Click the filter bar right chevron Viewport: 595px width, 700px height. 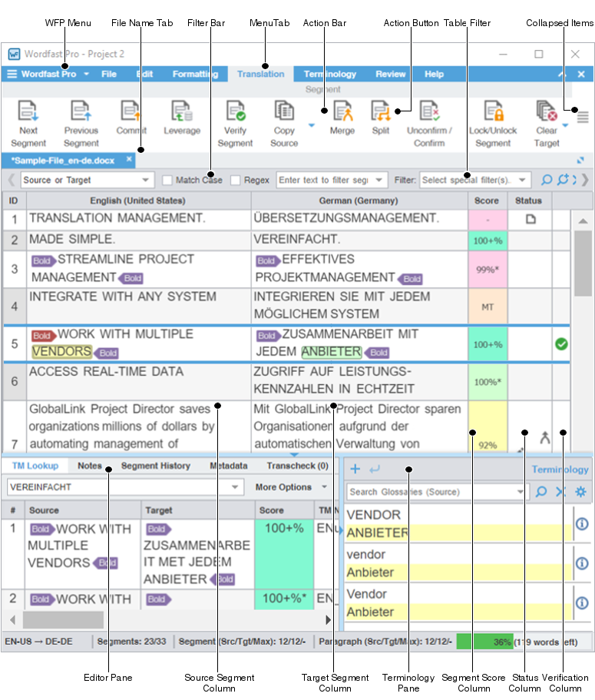coord(585,180)
